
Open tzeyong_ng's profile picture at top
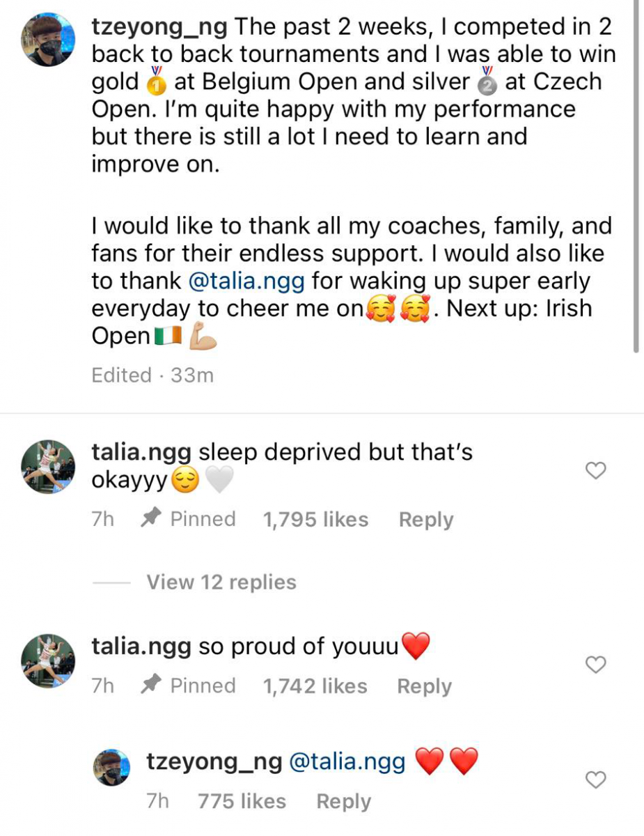(x=49, y=40)
